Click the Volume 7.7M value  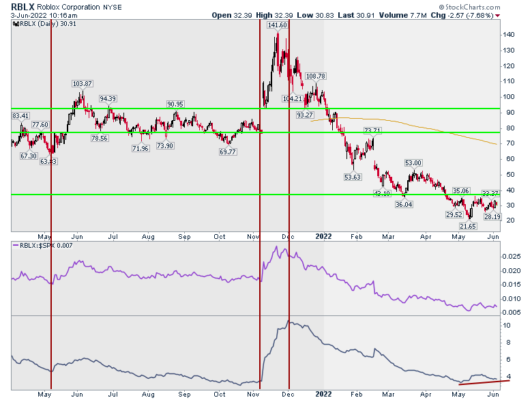(403, 15)
